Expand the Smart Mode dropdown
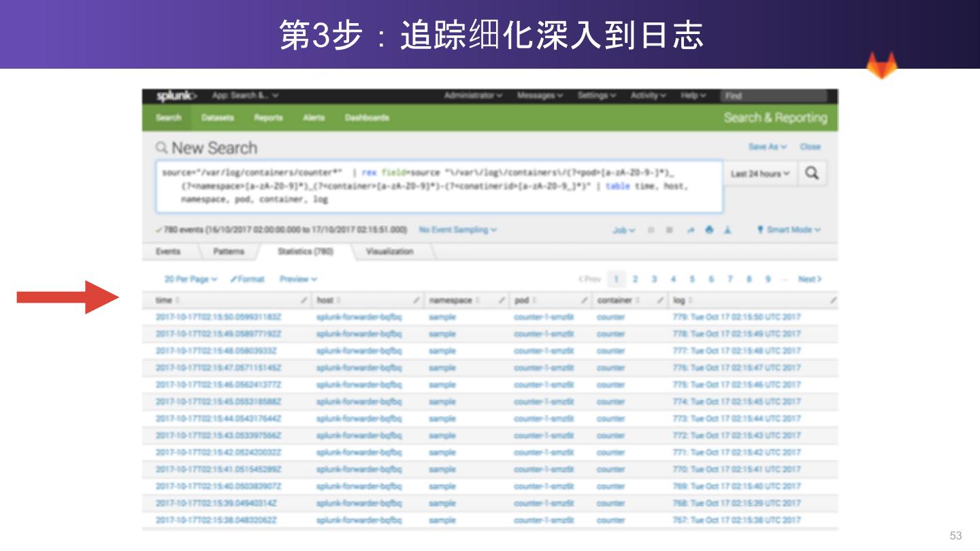 tap(789, 230)
